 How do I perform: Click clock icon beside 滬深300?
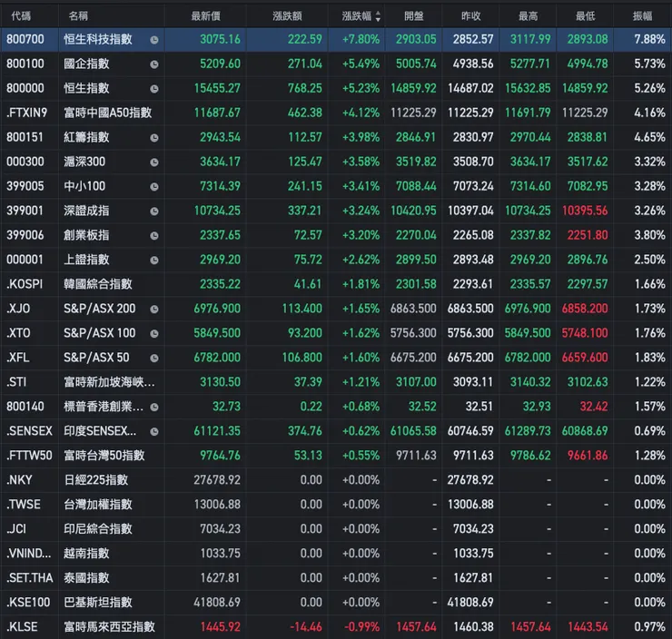154,162
